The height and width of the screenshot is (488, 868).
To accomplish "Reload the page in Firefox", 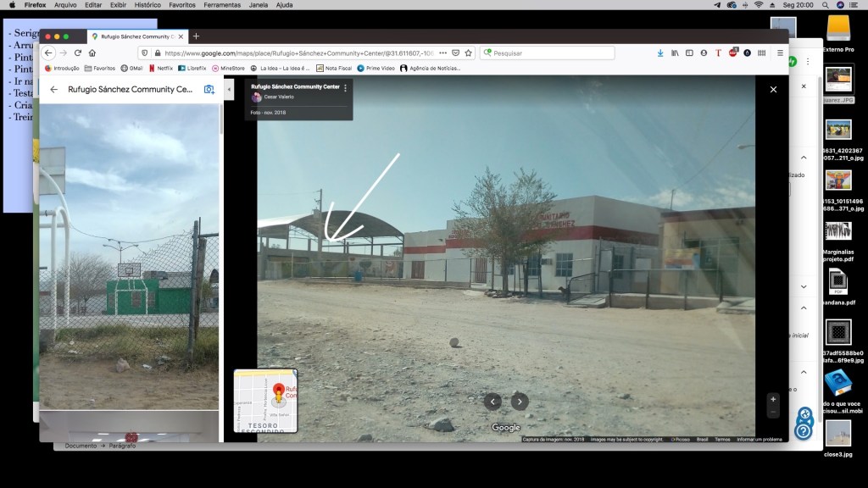I will [x=78, y=53].
